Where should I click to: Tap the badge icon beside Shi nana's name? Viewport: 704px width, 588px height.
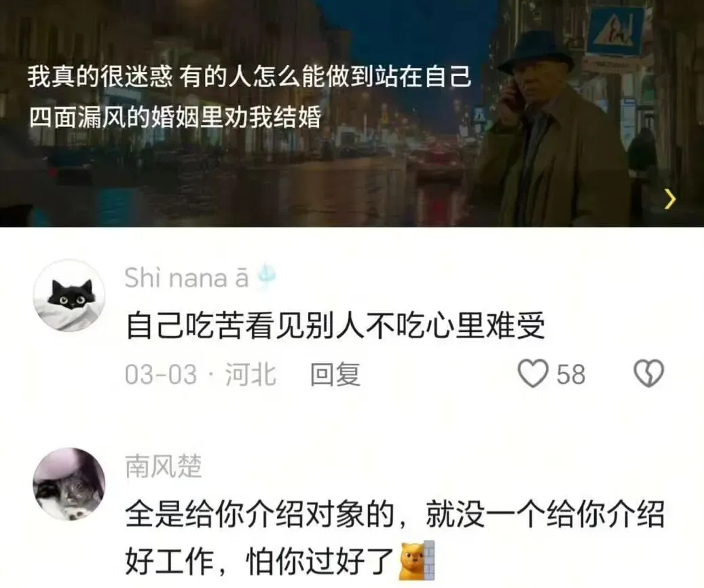266,277
